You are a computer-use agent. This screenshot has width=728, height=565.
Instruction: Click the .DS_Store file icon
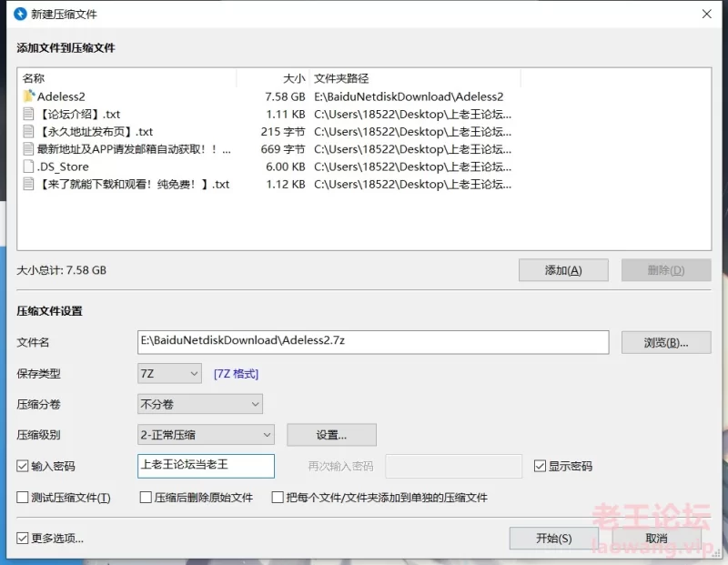(x=29, y=166)
